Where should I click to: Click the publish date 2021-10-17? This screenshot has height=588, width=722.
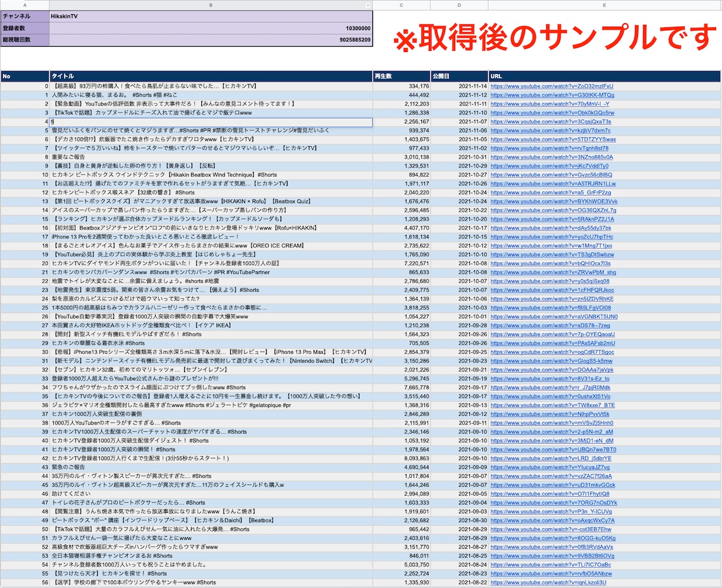473,228
